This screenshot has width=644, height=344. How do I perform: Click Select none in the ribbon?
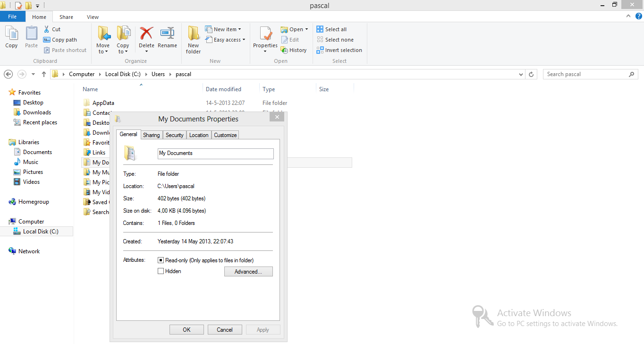(335, 40)
